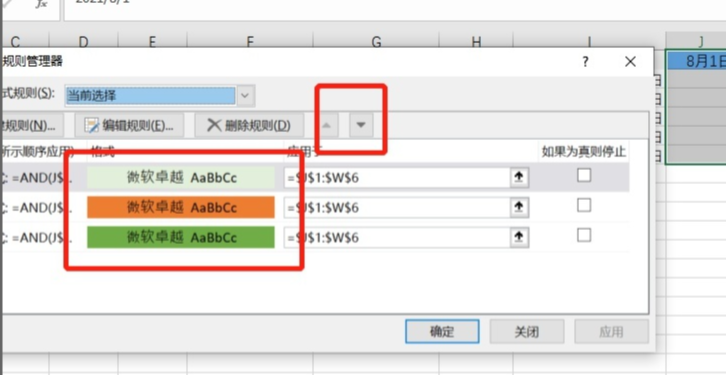This screenshot has height=375, width=726.
Task: Click the applies-to range field of the orange rule
Action: tap(397, 207)
